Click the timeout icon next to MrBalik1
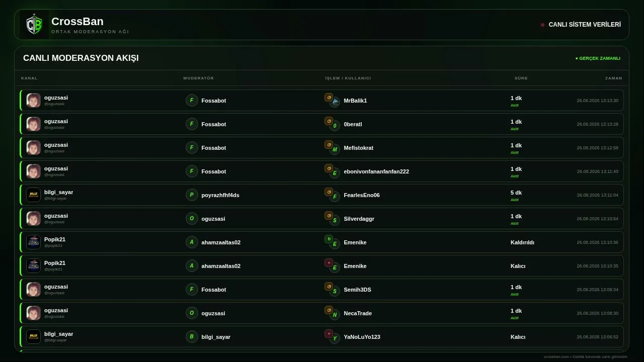The height and width of the screenshot is (362, 644). point(329,98)
